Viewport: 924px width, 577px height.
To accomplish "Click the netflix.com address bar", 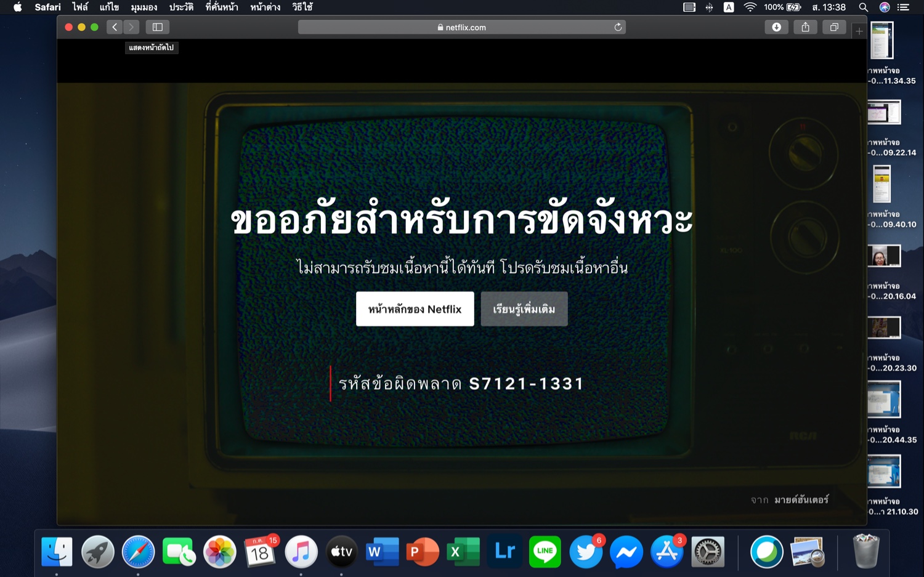I will point(462,27).
